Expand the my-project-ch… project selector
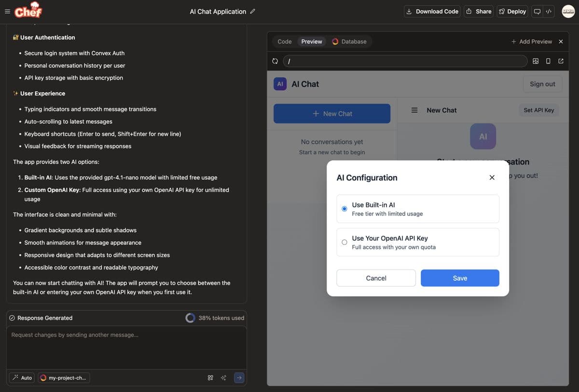The height and width of the screenshot is (392, 579). (64, 378)
